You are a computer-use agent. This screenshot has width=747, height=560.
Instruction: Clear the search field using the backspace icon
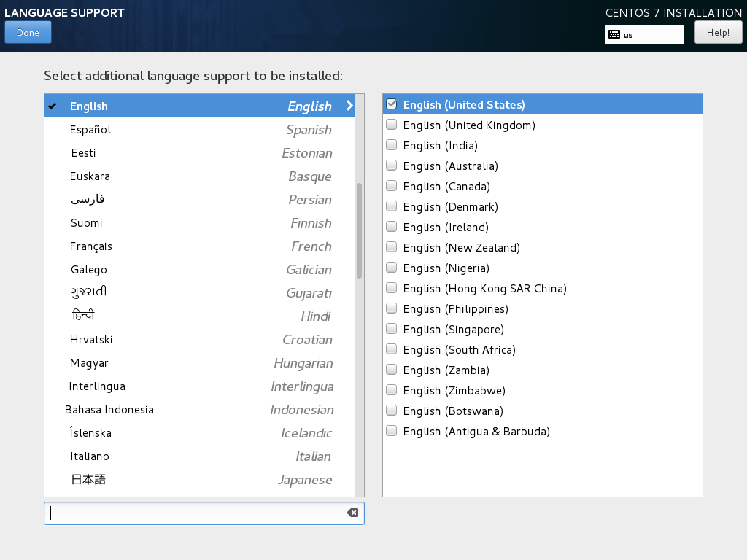352,513
